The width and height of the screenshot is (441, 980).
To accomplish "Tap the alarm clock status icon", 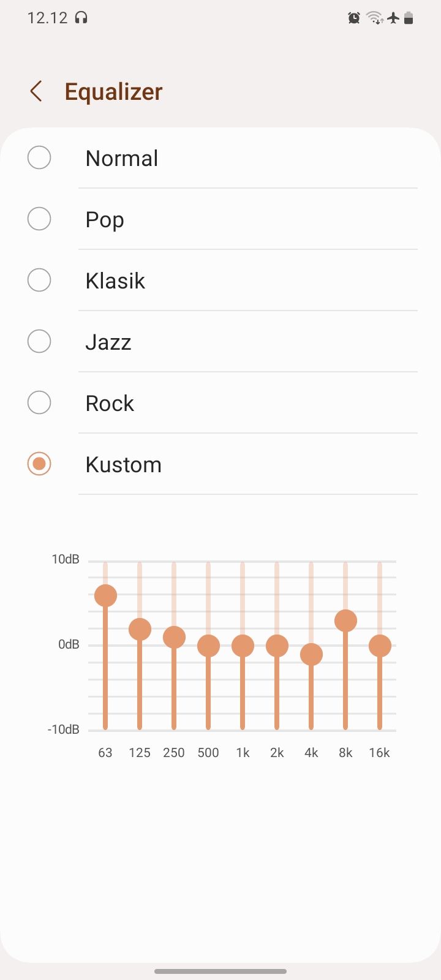I will pos(354,18).
